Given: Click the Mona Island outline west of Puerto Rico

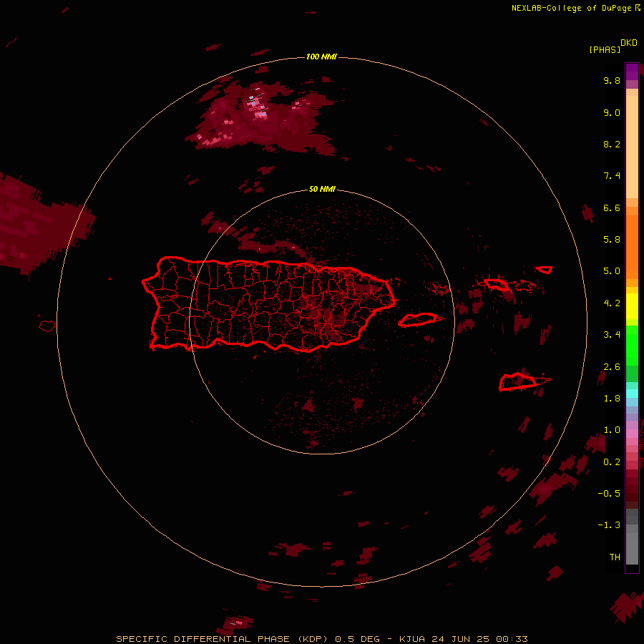Looking at the screenshot, I should pyautogui.click(x=47, y=326).
